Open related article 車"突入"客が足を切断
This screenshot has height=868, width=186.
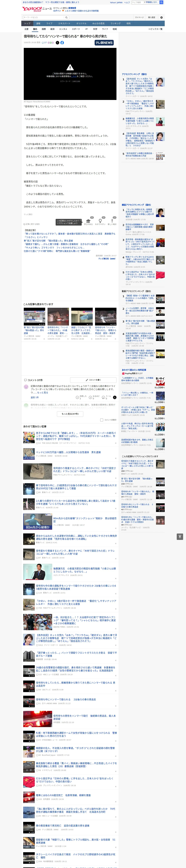[48, 241]
